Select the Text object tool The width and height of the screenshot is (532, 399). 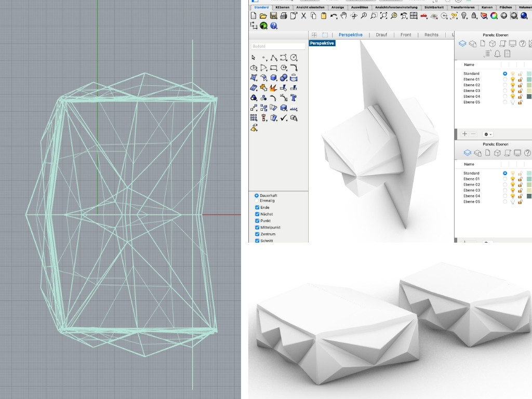pos(294,98)
